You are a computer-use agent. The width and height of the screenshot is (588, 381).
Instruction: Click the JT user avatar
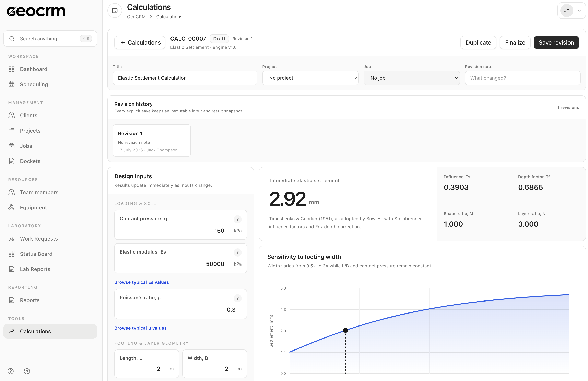(567, 11)
